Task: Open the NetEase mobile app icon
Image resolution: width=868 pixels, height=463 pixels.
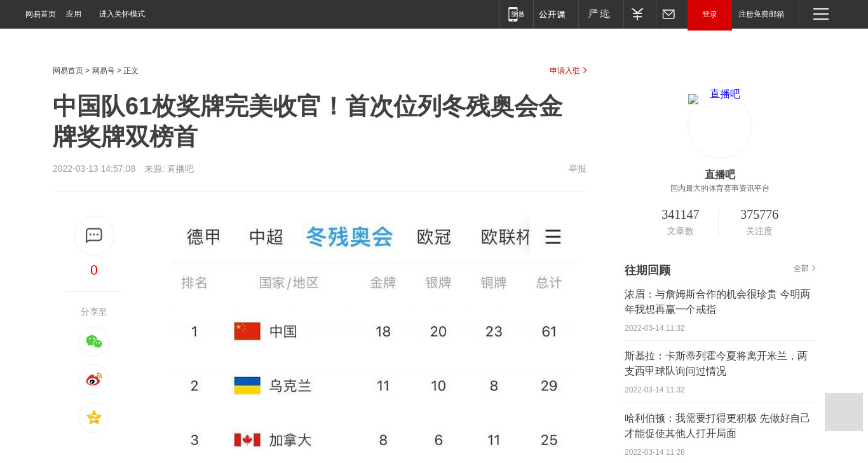Action: click(517, 14)
